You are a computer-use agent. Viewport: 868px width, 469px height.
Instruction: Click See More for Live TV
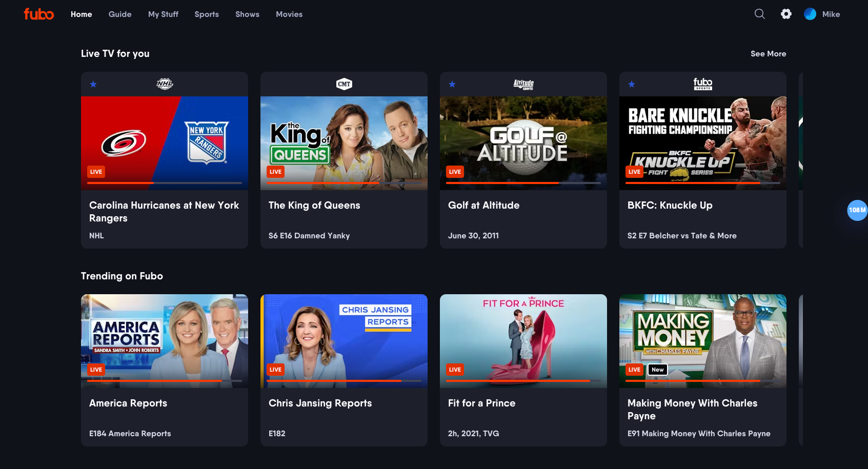(768, 54)
